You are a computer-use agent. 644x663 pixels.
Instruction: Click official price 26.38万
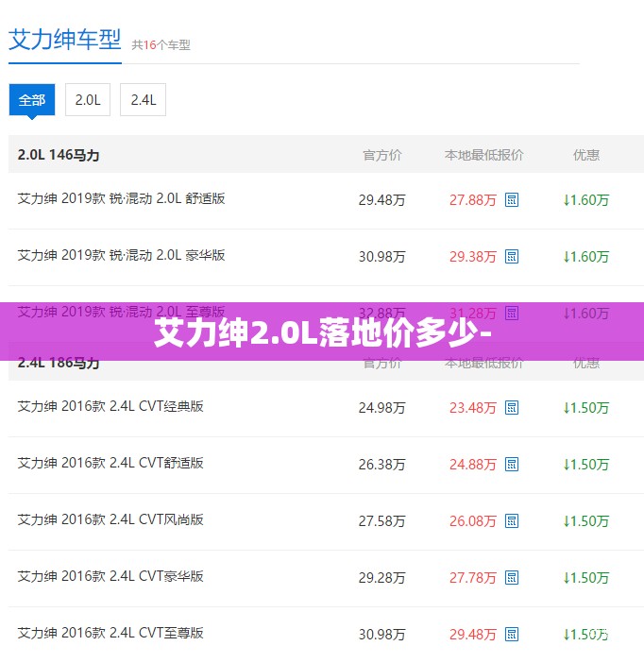pos(381,465)
